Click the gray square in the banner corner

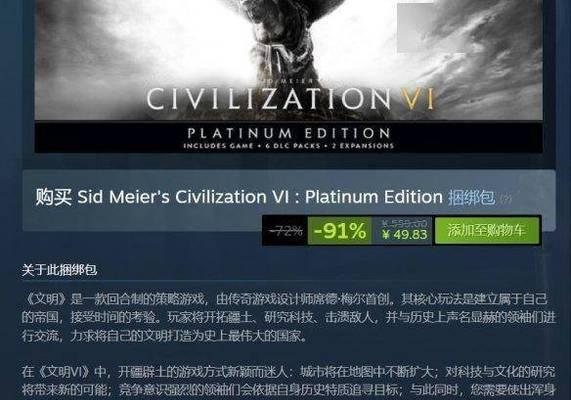click(x=416, y=28)
